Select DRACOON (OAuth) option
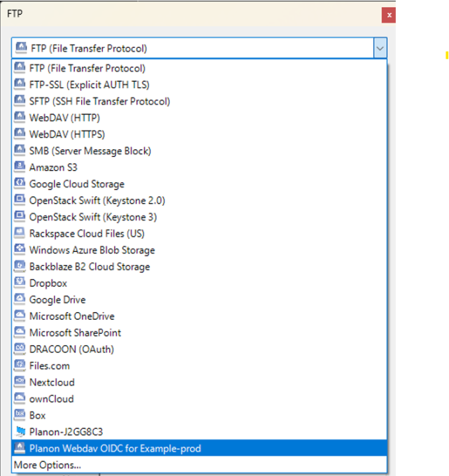The height and width of the screenshot is (476, 449). [x=199, y=349]
